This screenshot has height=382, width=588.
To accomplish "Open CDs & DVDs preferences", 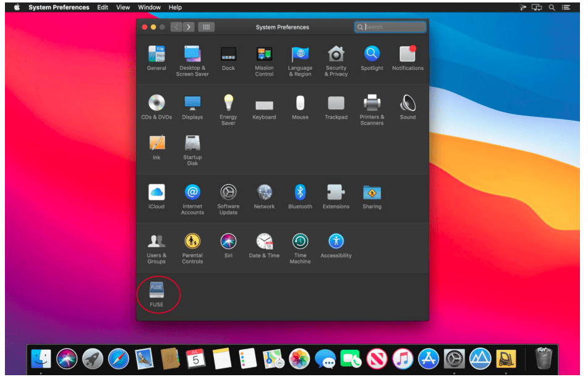I will click(156, 107).
